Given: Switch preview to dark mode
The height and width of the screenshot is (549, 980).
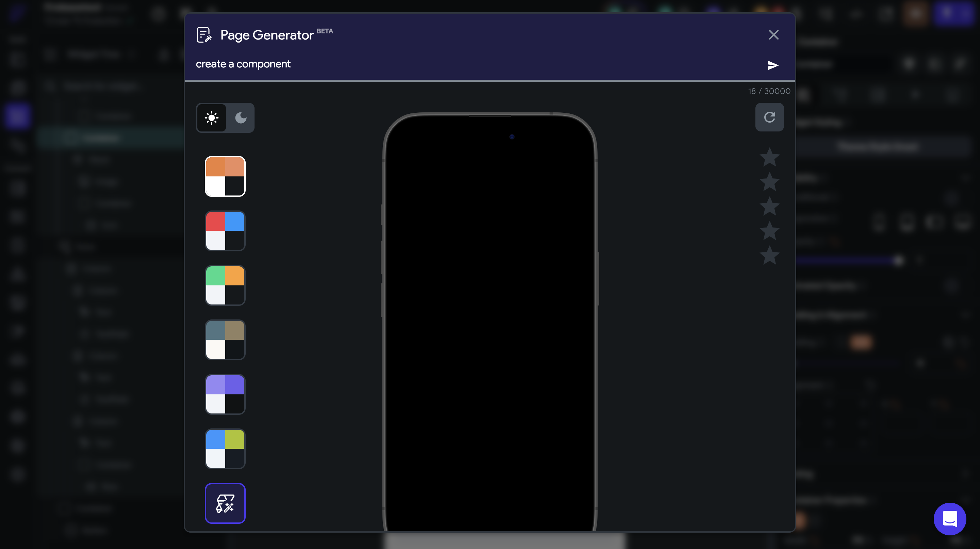Looking at the screenshot, I should tap(241, 117).
